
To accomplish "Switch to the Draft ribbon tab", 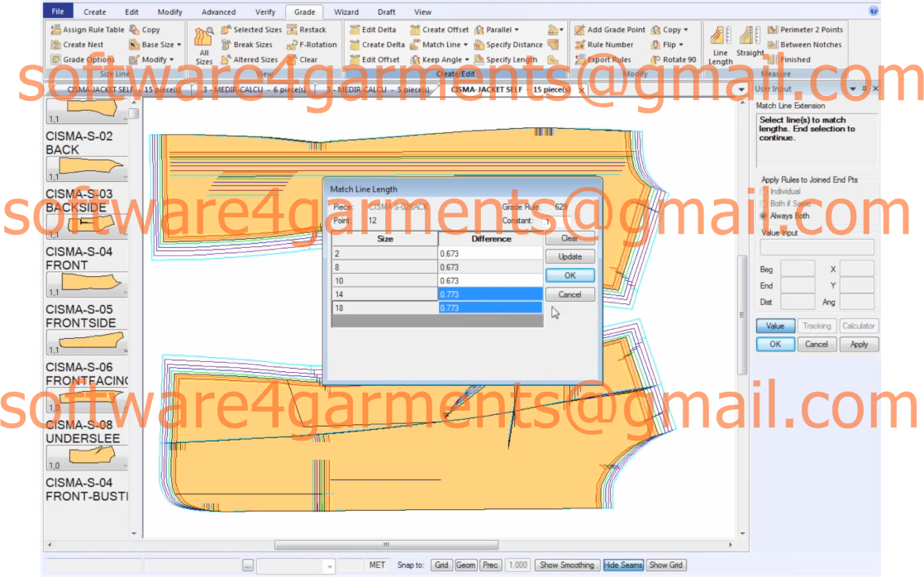I will pyautogui.click(x=387, y=12).
